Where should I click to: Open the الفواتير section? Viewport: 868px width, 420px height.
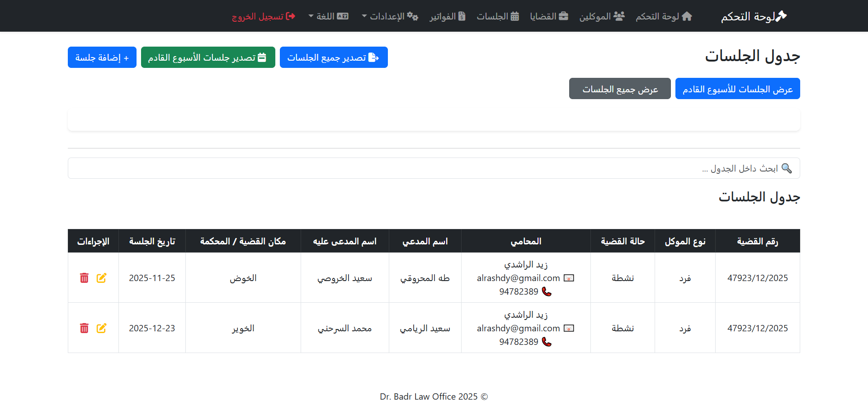tap(448, 16)
